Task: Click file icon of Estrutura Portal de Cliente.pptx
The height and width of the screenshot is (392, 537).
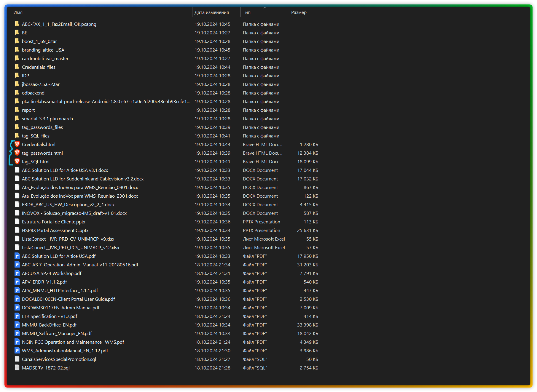Action: tap(17, 222)
